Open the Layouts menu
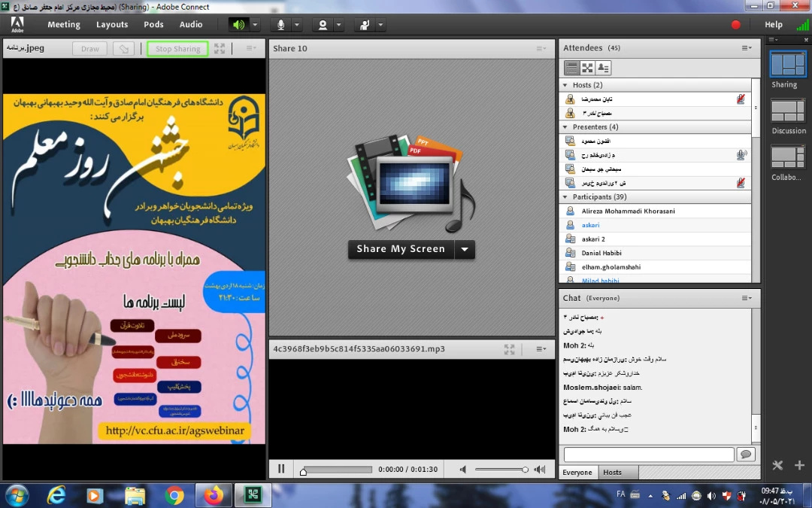 [112, 25]
